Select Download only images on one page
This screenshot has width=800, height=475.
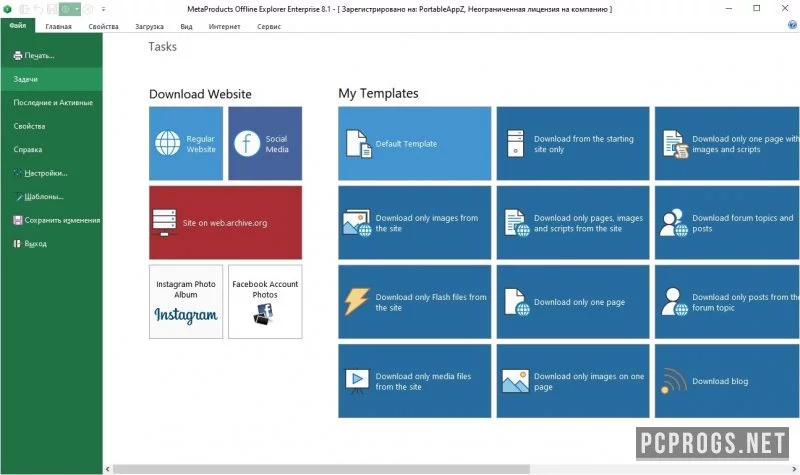tap(573, 381)
